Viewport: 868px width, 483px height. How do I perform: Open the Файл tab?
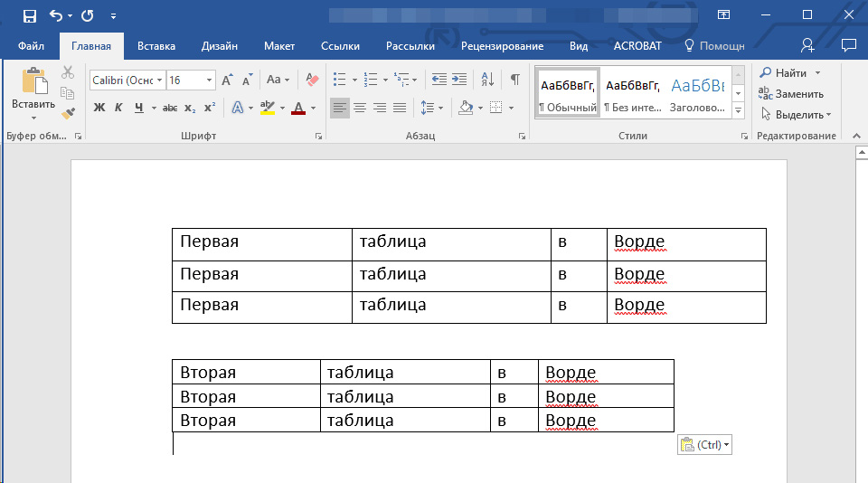click(x=31, y=46)
